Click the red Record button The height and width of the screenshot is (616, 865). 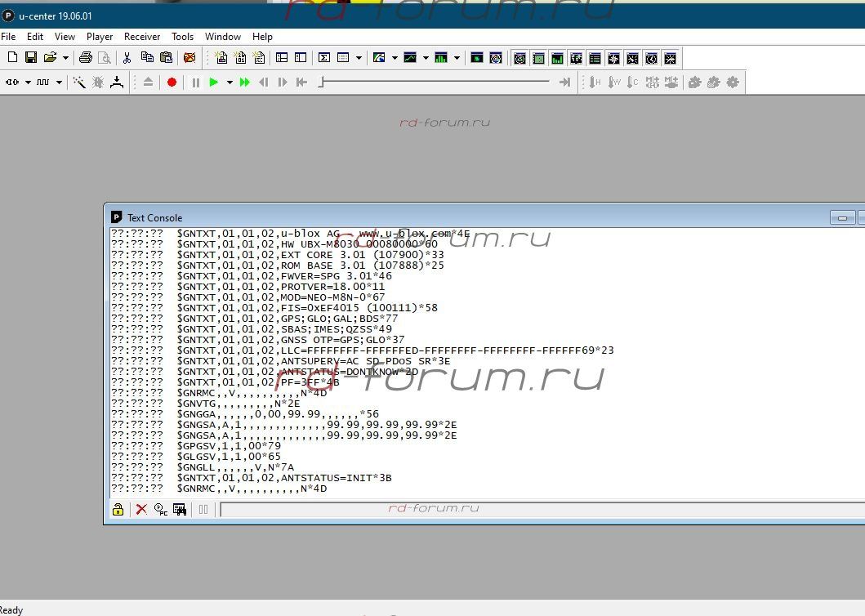(x=172, y=83)
